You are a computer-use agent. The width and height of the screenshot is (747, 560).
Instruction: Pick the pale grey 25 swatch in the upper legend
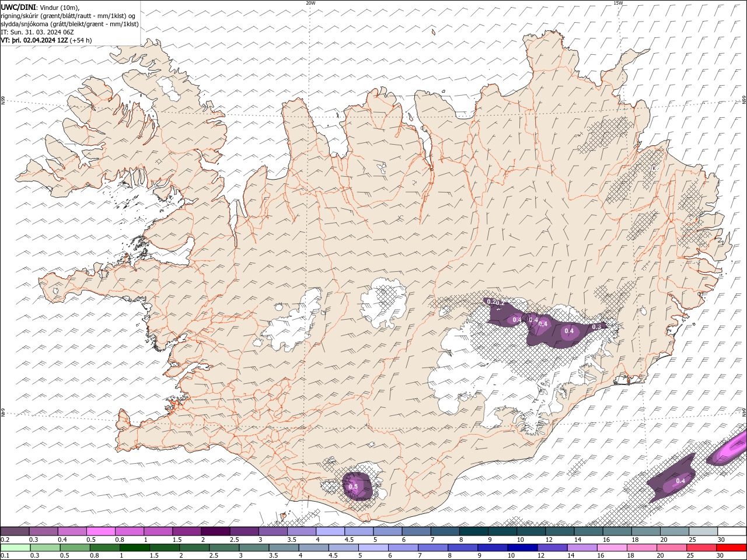(x=703, y=531)
